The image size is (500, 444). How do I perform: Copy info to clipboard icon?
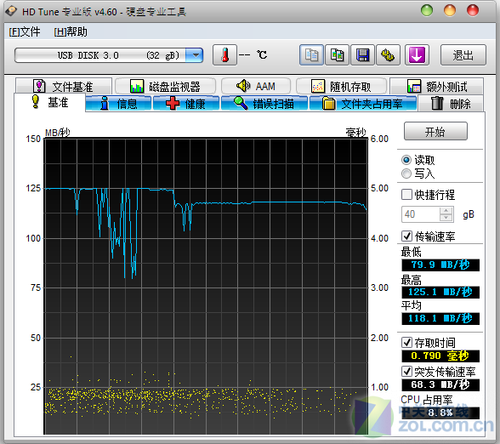312,55
